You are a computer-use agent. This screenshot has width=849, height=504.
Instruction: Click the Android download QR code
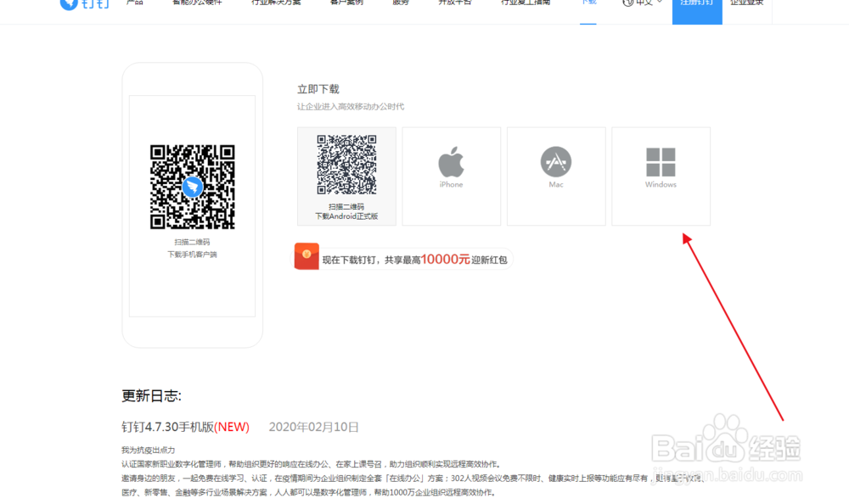pos(346,165)
